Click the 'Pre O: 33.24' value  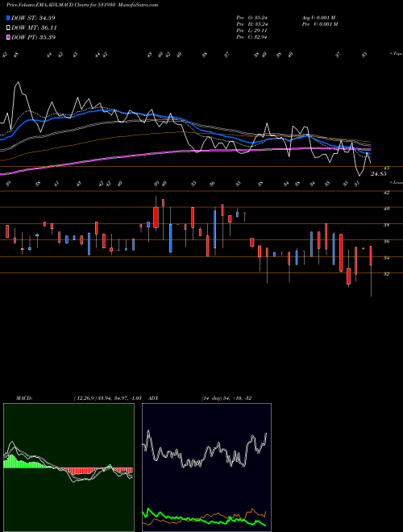[x=252, y=18]
